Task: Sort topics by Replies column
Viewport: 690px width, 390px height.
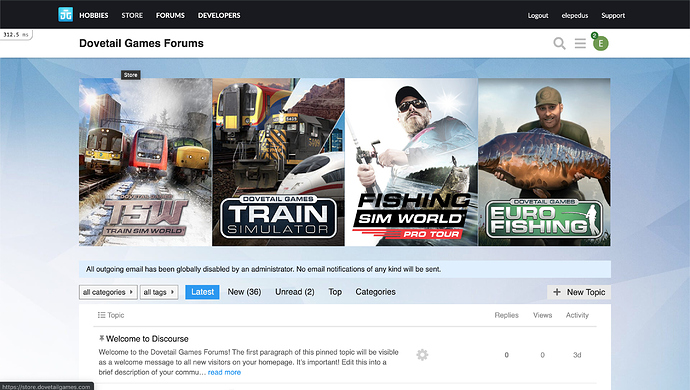Action: [506, 315]
